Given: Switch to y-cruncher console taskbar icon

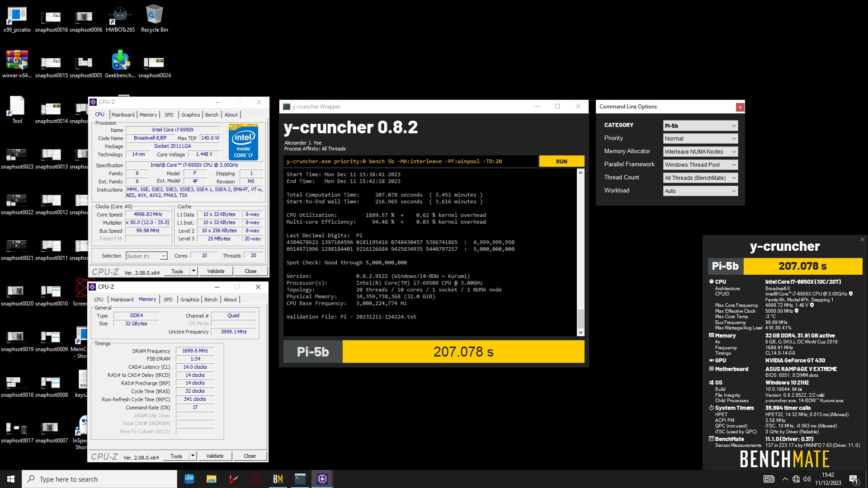Looking at the screenshot, I should (x=300, y=479).
